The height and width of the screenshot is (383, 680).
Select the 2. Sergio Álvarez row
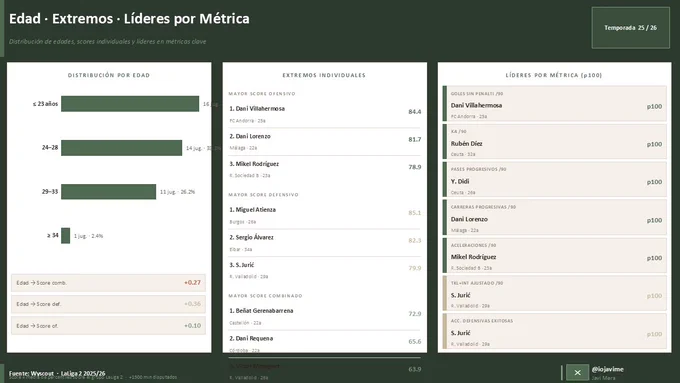(325, 242)
